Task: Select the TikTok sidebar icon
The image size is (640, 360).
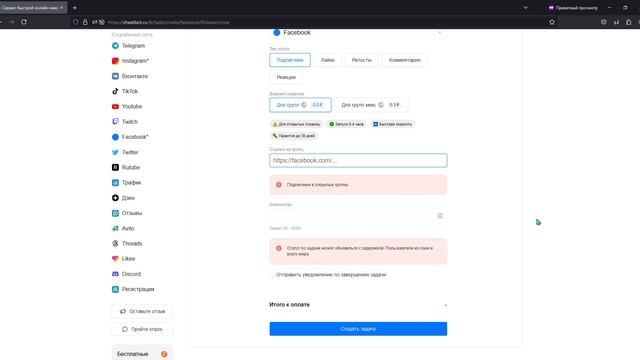Action: click(115, 91)
